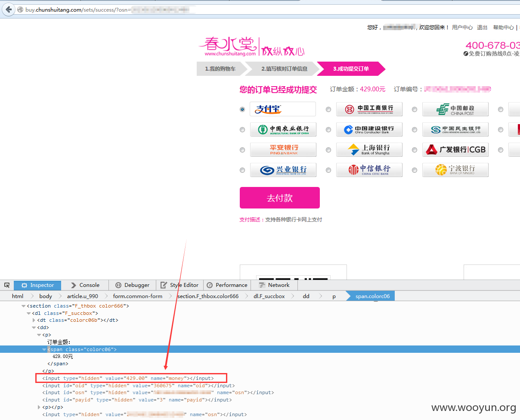Viewport: 520px width, 420px height.
Task: Select html in the breadcrumb
Action: pos(18,296)
